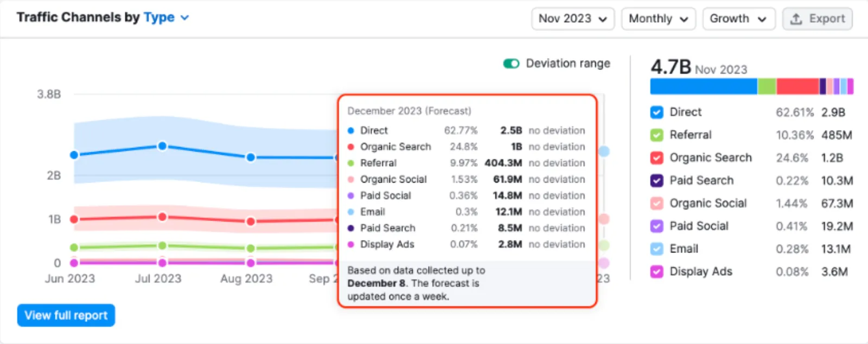Click the 404.3M Referral forecast in tooltip

pos(503,163)
